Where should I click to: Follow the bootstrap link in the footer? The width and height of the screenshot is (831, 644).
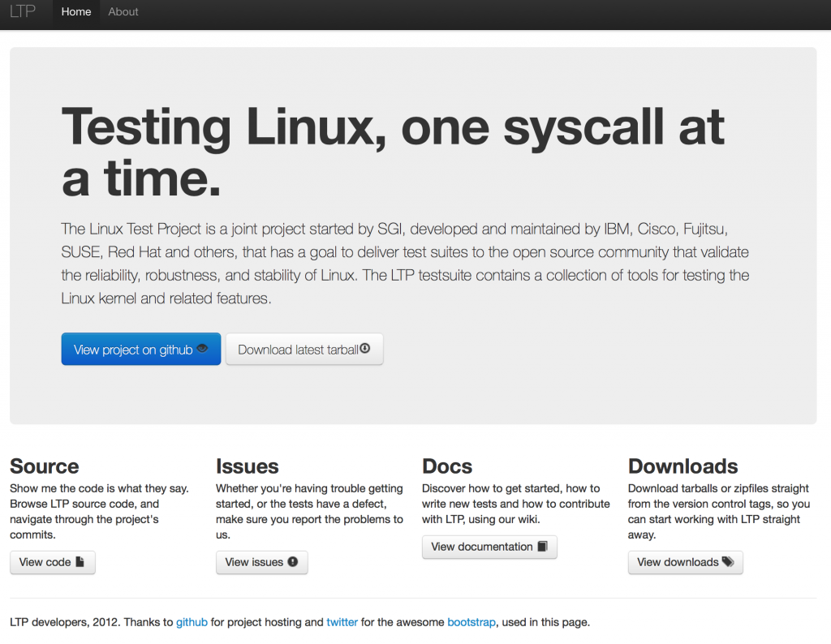click(471, 622)
